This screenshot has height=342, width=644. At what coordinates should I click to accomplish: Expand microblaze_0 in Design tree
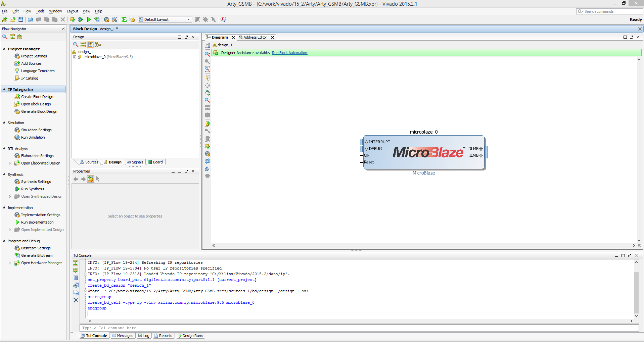tap(75, 57)
